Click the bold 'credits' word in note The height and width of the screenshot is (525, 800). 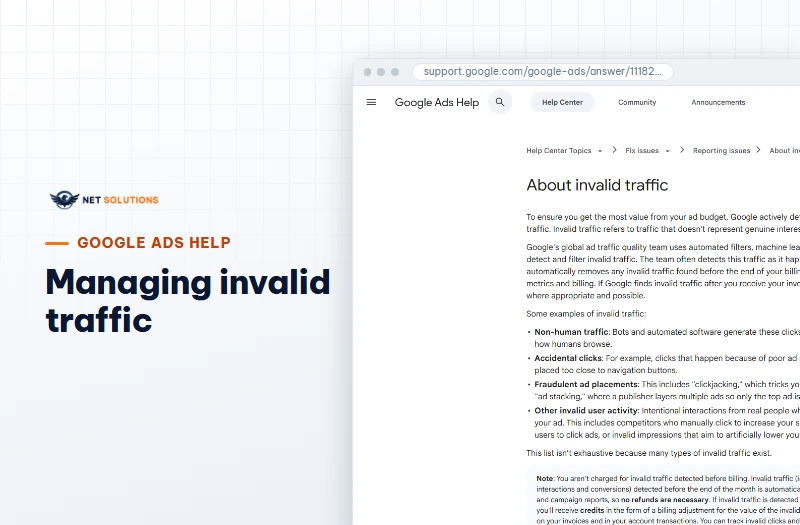592,510
